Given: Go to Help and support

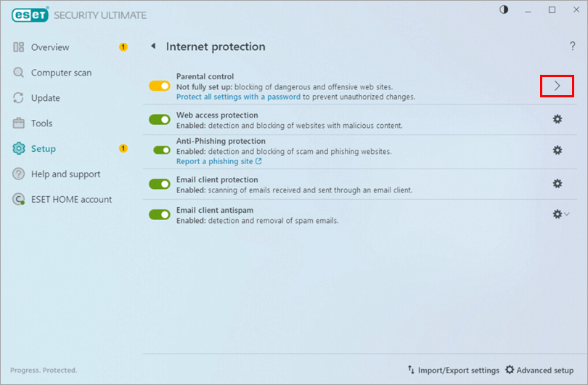Looking at the screenshot, I should [65, 174].
